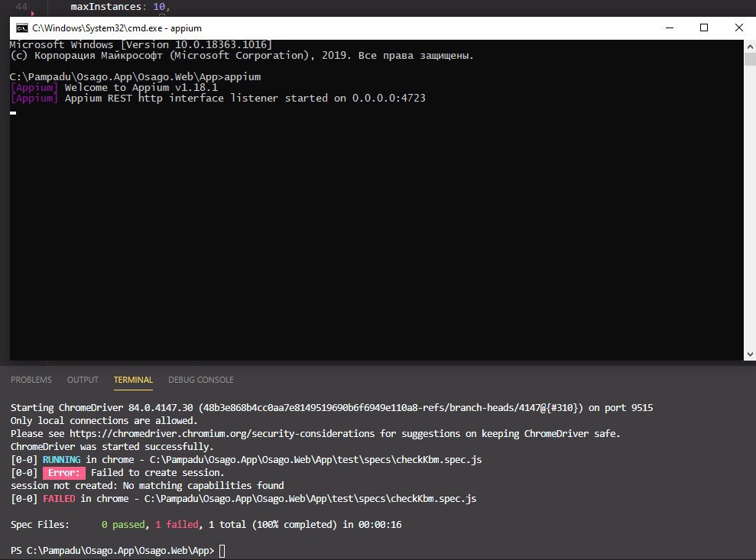Open the cmd.exe window system menu icon
Screen dimensions: 756x560
21,28
